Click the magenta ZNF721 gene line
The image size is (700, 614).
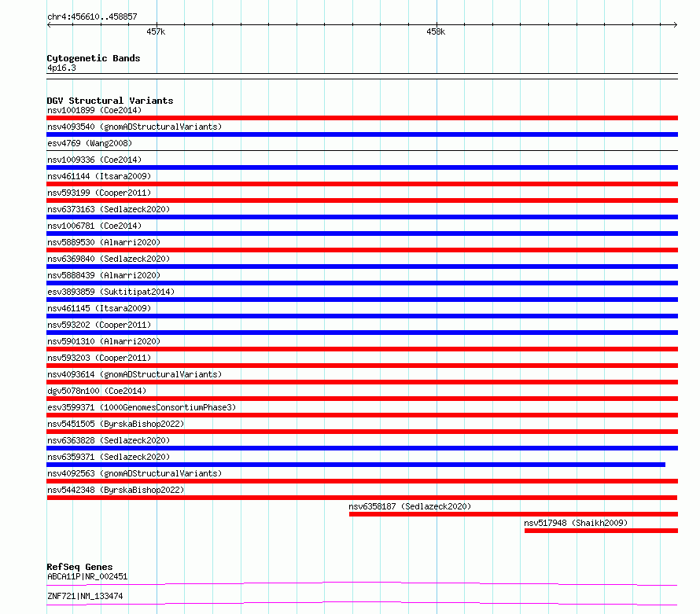(x=362, y=603)
